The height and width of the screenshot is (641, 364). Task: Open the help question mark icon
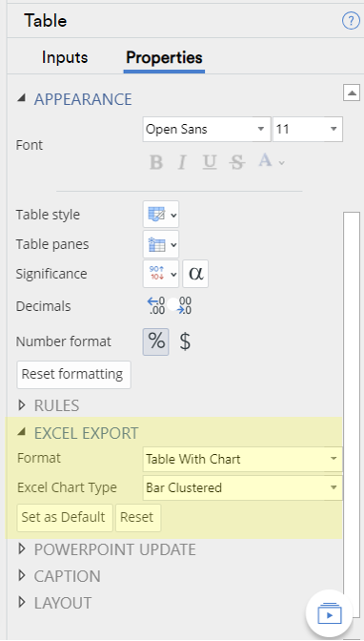[351, 20]
